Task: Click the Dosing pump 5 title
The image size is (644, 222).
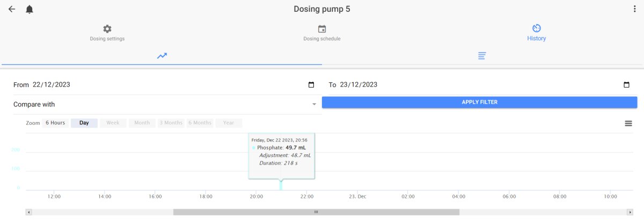Action: click(322, 9)
